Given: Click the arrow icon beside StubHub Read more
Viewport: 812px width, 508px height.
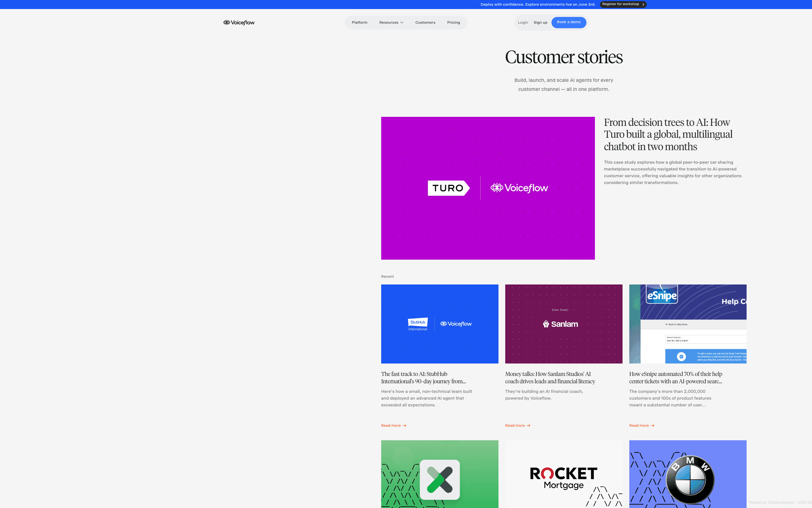Looking at the screenshot, I should [x=404, y=426].
